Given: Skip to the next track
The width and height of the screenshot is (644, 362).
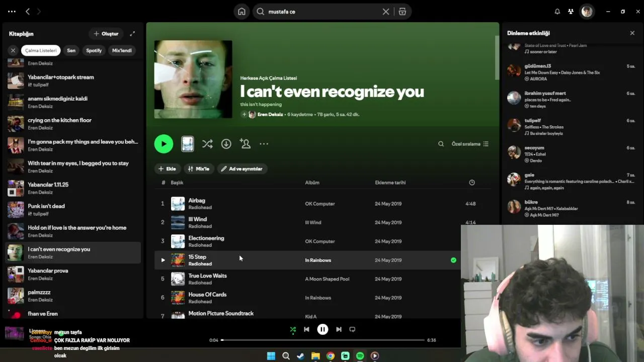Looking at the screenshot, I should (339, 329).
